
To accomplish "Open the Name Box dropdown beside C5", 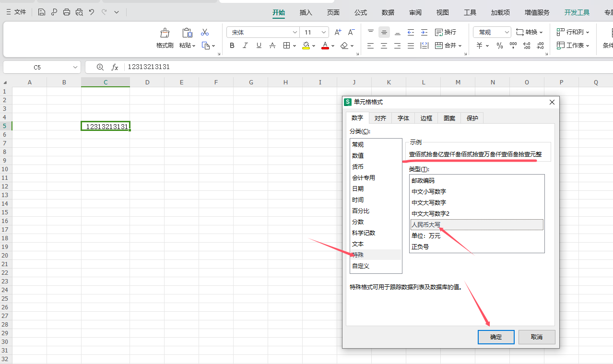I will (x=75, y=67).
